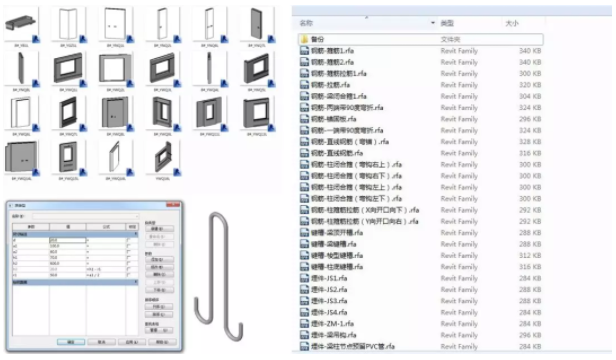
Task: Click the file icon of 埋件-梁柱节点预留PVC管.rfa
Action: [304, 347]
